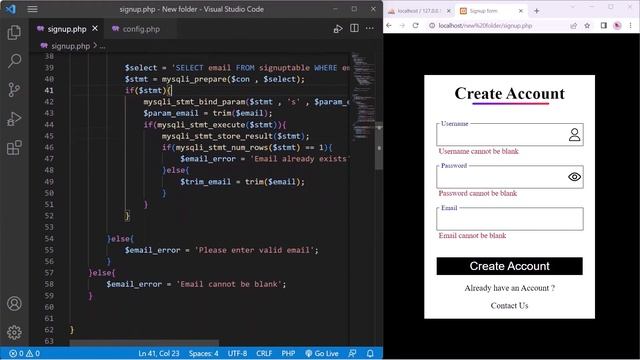
Task: Reload the browser page
Action: (416, 25)
